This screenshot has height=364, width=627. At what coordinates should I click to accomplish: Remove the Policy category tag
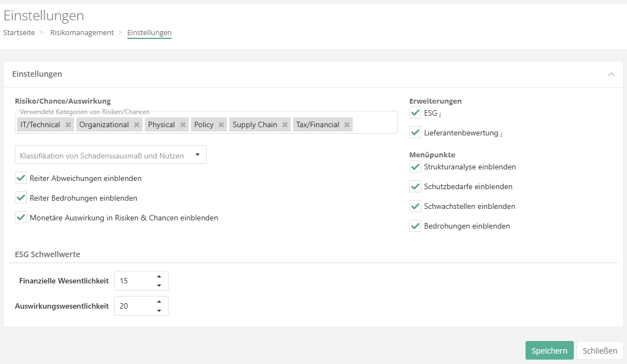(x=221, y=125)
